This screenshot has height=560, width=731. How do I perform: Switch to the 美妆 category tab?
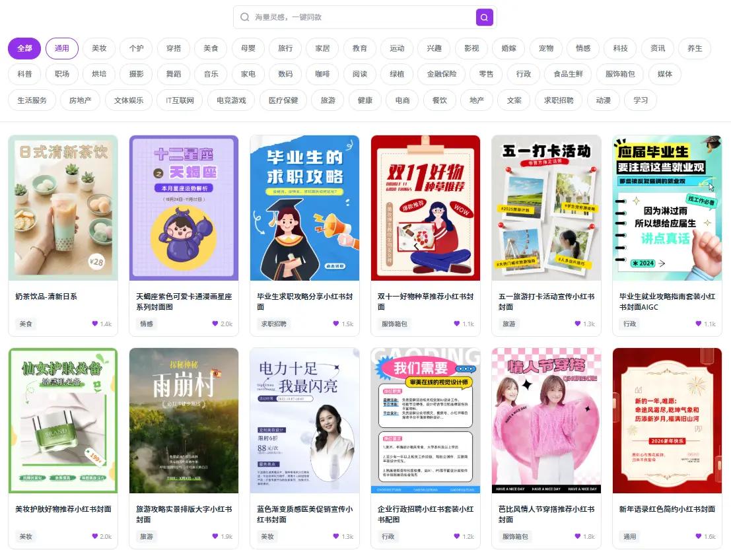(x=99, y=48)
